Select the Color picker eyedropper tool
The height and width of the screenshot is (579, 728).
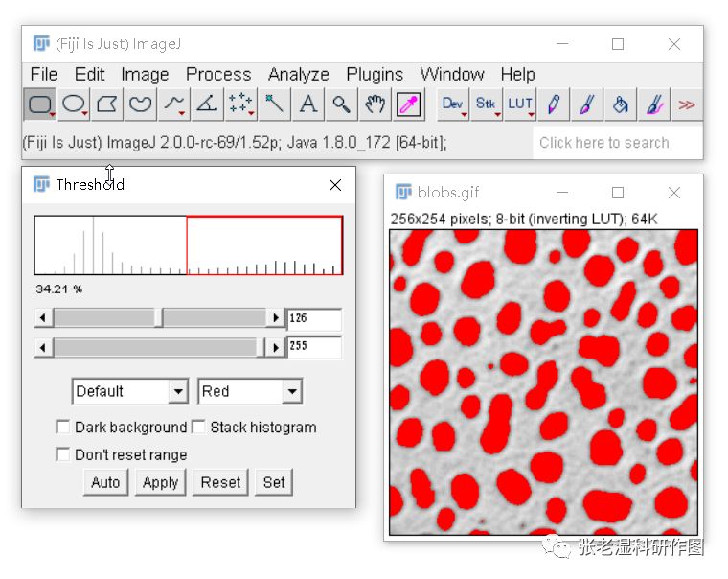[409, 104]
